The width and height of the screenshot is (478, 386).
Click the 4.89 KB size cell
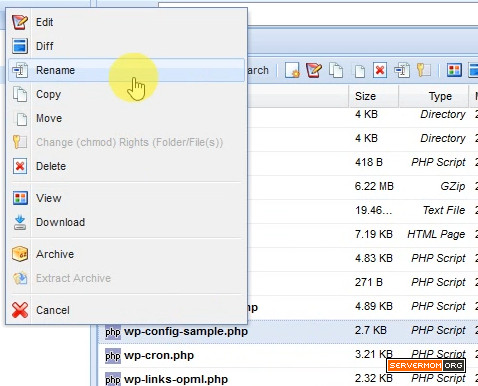pyautogui.click(x=374, y=306)
